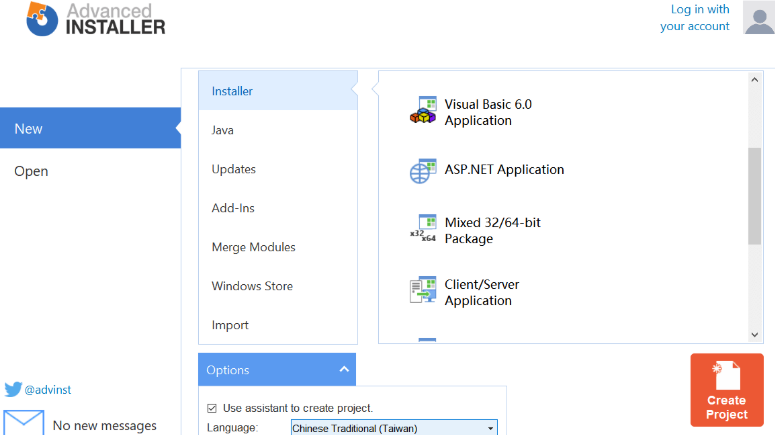Open the Language dropdown list

pos(394,428)
